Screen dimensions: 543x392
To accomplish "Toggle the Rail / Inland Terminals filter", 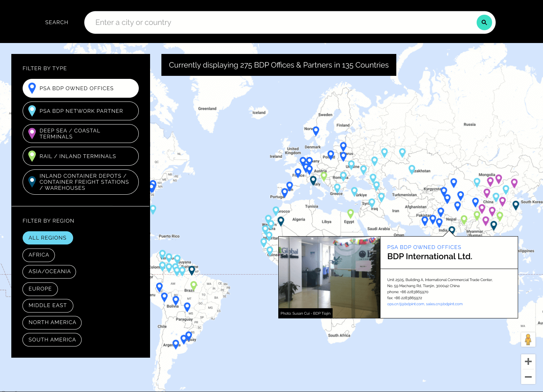I will tap(81, 156).
